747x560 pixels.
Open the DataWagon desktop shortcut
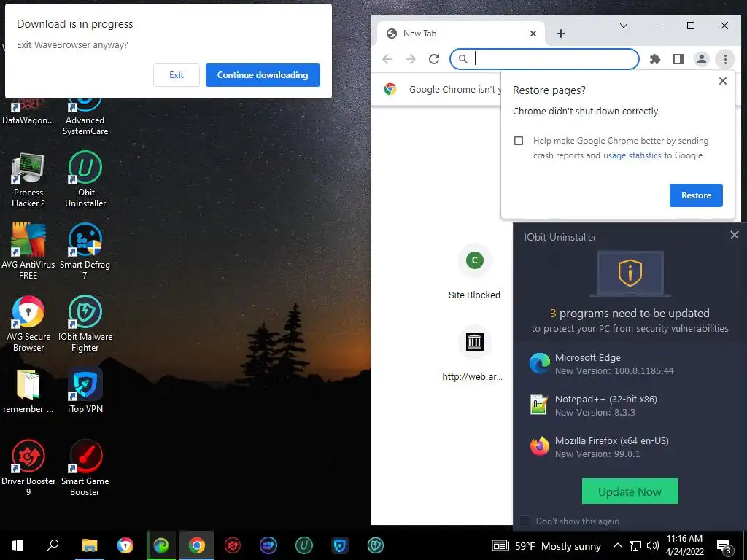click(28, 112)
